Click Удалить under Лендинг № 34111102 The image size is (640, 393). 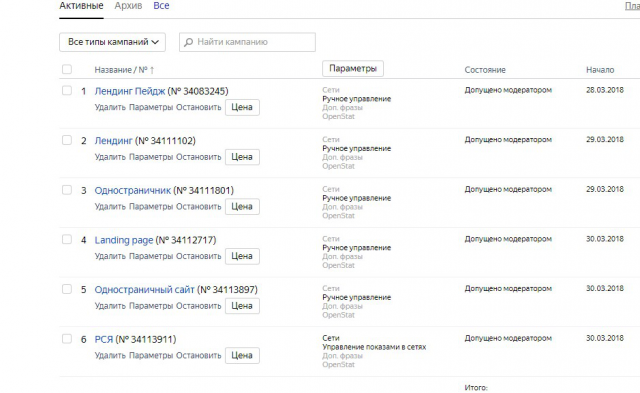click(x=110, y=157)
